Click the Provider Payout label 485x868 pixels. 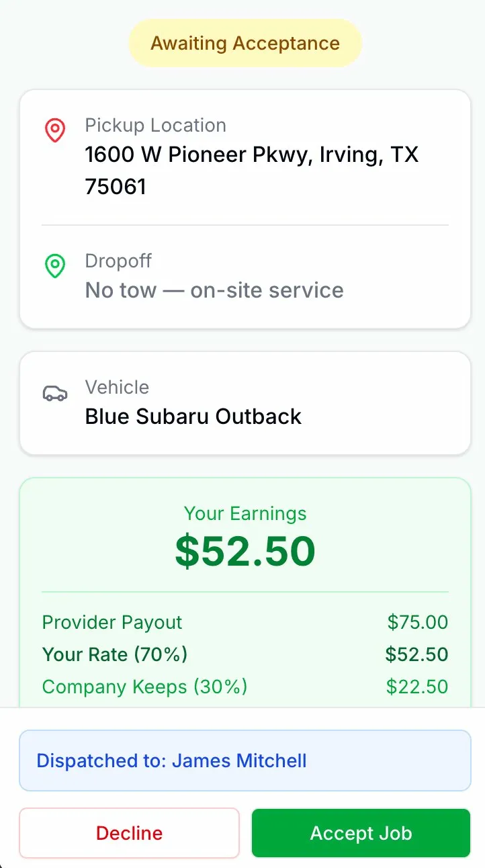[112, 622]
